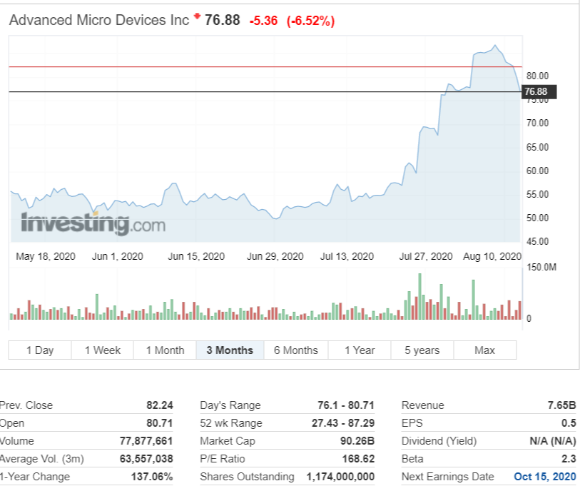Screen dimensions: 580x486
Task: Click the Open value 80.71
Action: tap(159, 423)
